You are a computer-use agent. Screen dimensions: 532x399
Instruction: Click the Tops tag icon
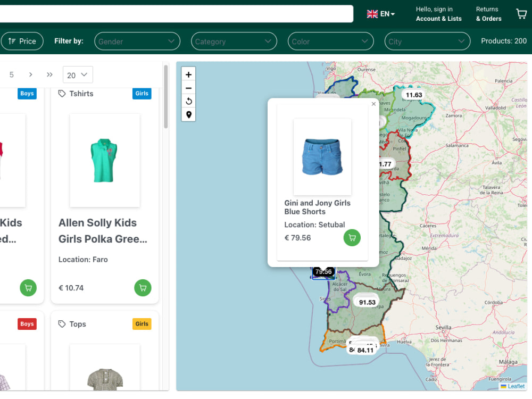click(x=62, y=324)
